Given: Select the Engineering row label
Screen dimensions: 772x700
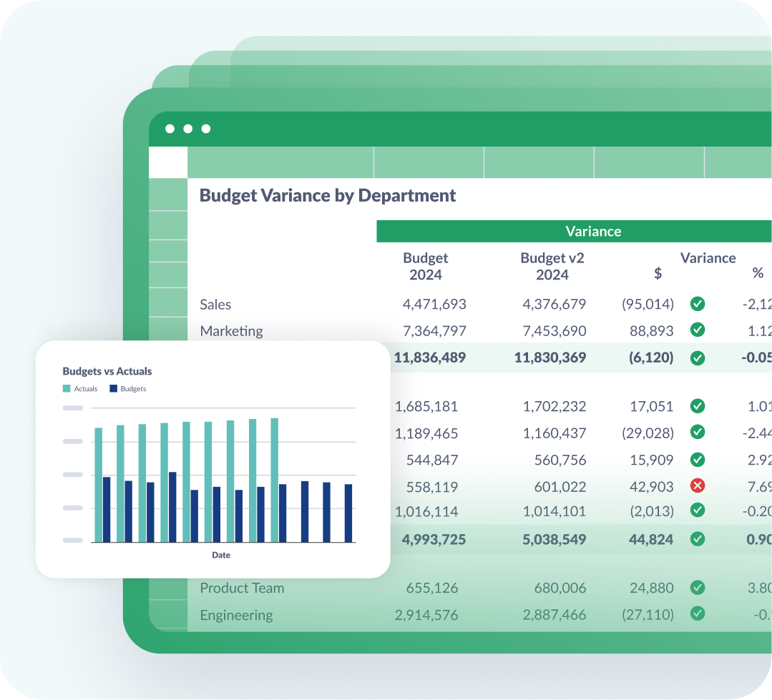Looking at the screenshot, I should (236, 615).
